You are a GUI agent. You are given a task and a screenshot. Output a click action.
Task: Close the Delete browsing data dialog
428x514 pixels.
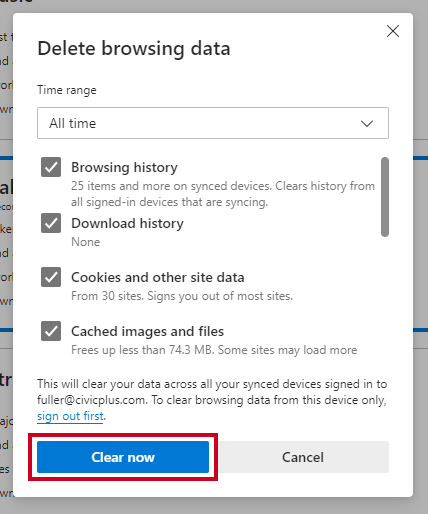click(x=393, y=31)
